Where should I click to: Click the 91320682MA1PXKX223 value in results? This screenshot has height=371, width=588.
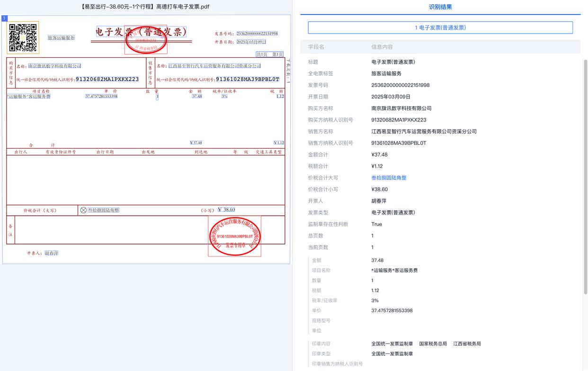point(399,120)
